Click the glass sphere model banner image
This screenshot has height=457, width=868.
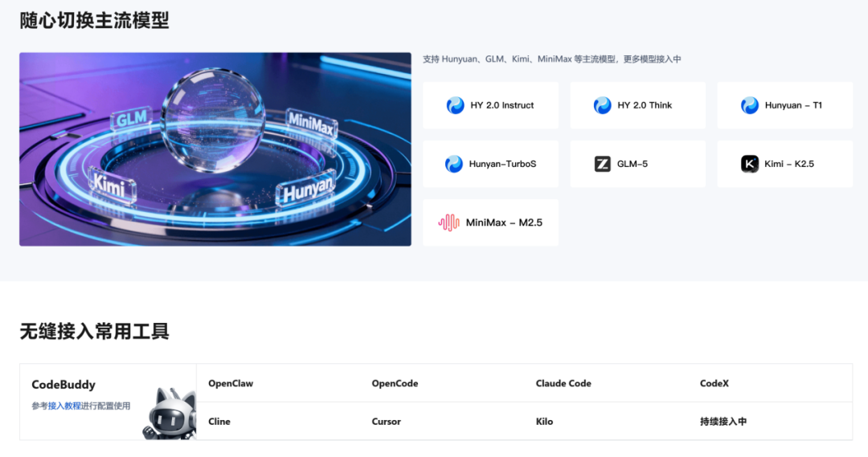(215, 149)
